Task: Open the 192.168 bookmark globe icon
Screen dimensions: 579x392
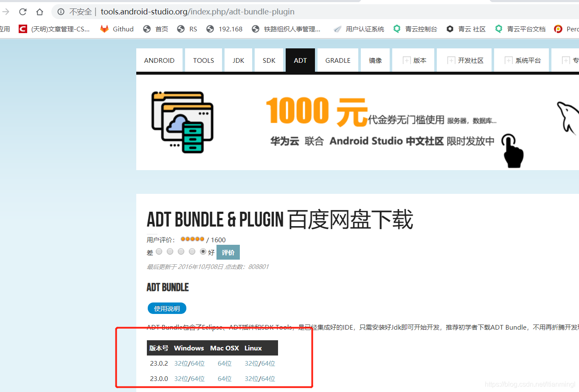Action: (x=210, y=29)
